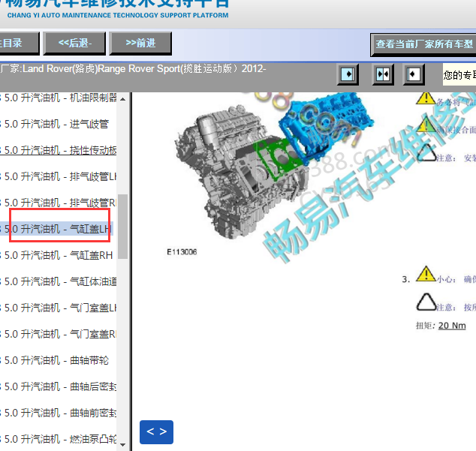This screenshot has height=451, width=476.
Task: Click the Land Rover Range Rover Sport breadcrumb
Action: tap(133, 68)
